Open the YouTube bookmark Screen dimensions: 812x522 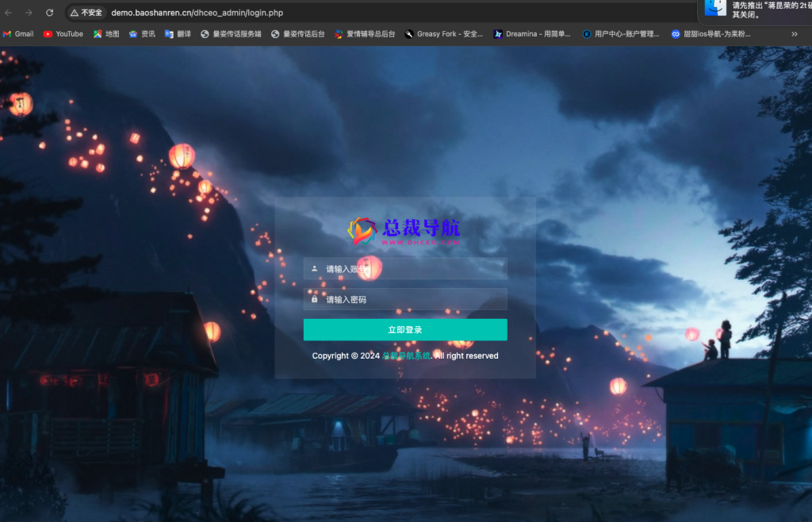click(x=63, y=33)
